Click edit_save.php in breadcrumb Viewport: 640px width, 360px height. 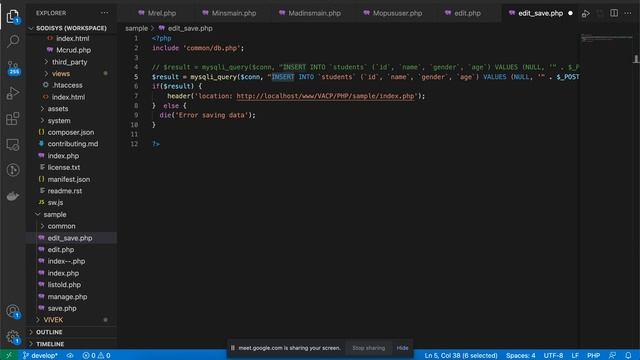coord(190,28)
